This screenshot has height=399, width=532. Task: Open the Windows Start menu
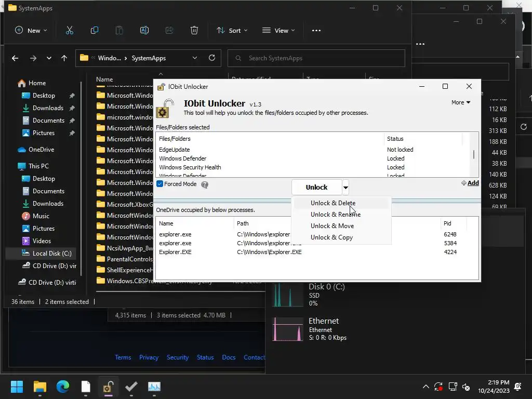(17, 387)
